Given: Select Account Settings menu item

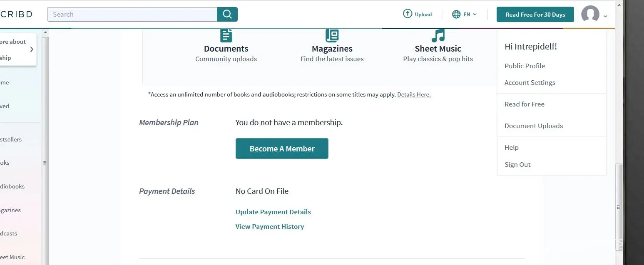Looking at the screenshot, I should coord(530,82).
